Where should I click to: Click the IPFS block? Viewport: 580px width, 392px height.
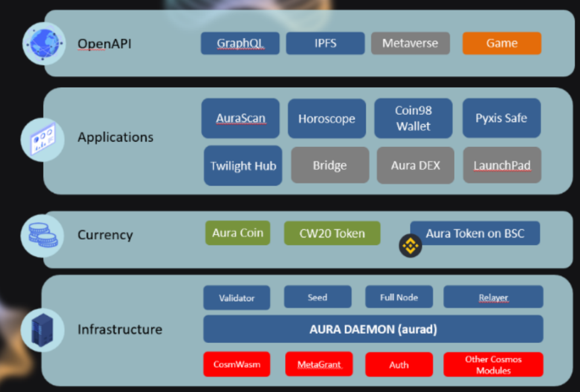coord(325,44)
